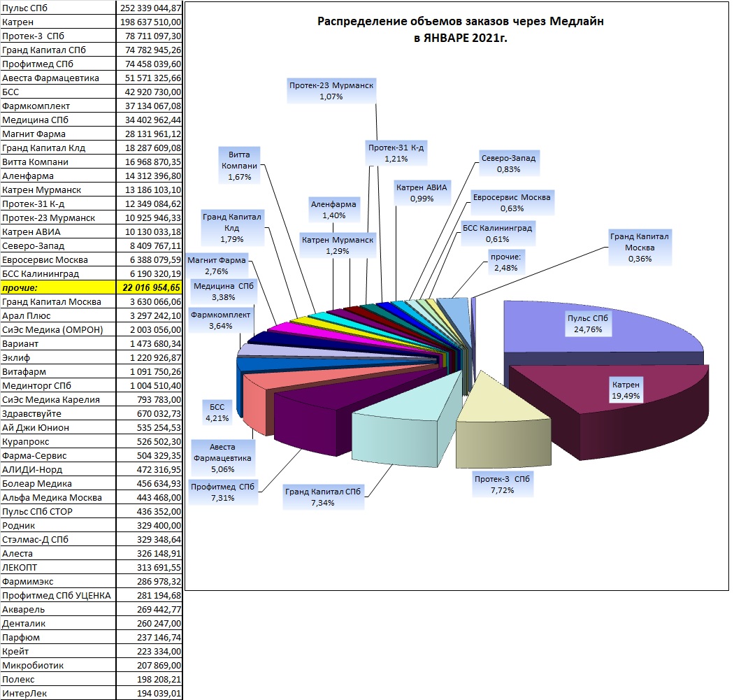Select the Ай Джи Юнион cell
734x700 pixels.
click(58, 428)
